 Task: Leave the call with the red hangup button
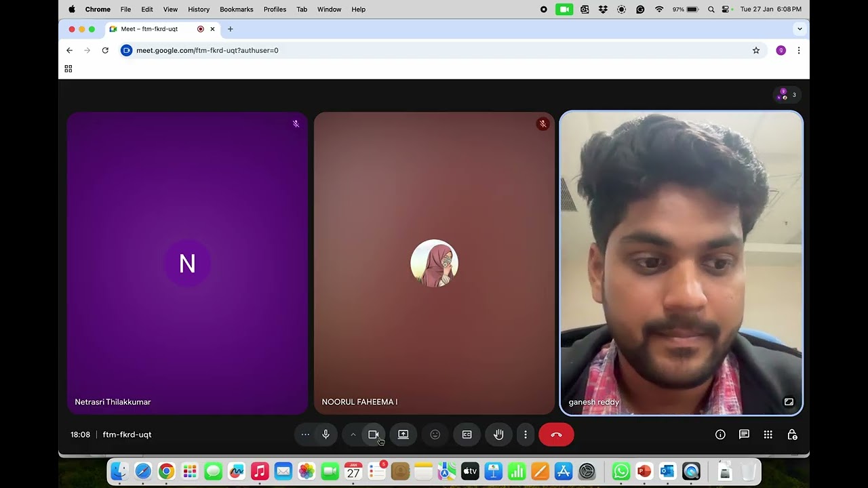(x=556, y=434)
